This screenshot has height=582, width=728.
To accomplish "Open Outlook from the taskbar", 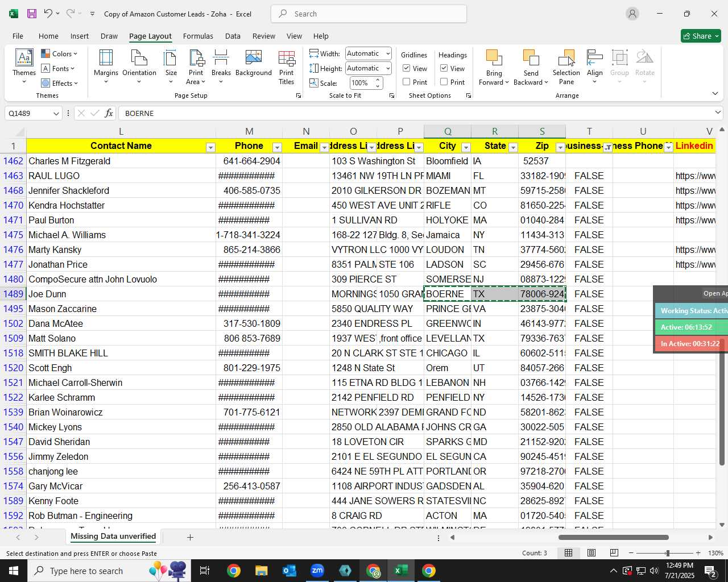I will (289, 571).
